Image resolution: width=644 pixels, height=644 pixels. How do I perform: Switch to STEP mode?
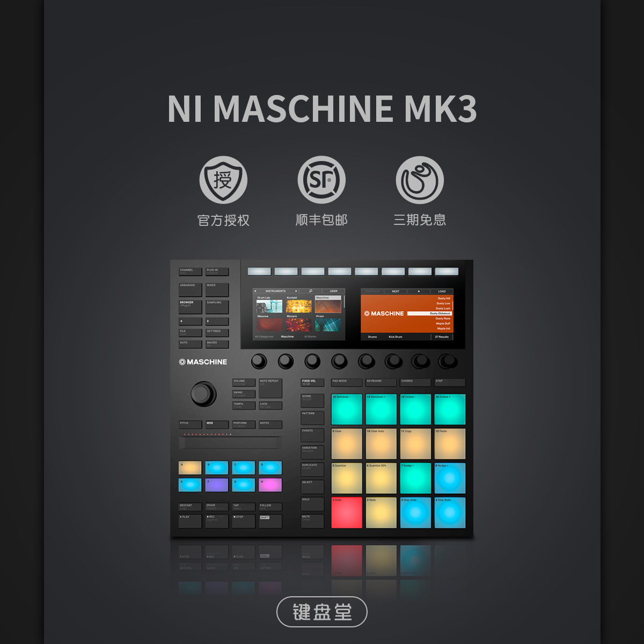pos(450,382)
